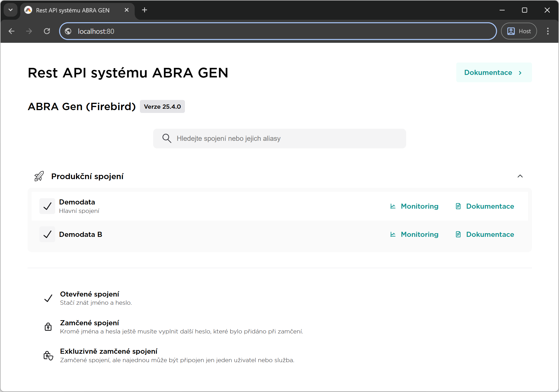Focus the connection search field
Viewport: 559px width, 392px height.
284,138
